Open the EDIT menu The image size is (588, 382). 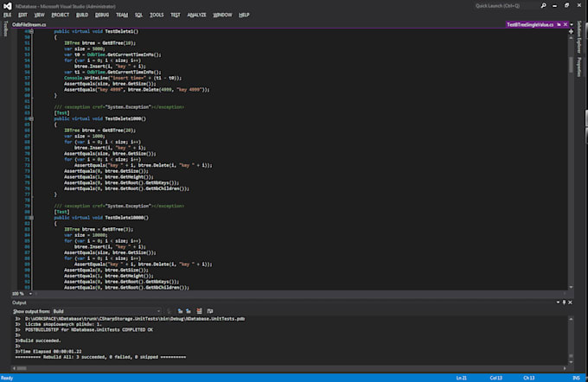[x=22, y=15]
